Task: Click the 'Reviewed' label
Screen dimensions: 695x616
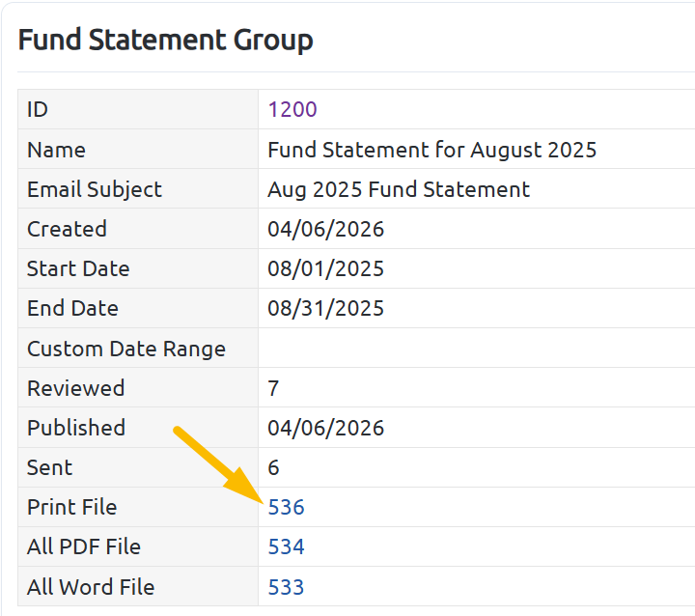Action: click(x=76, y=388)
